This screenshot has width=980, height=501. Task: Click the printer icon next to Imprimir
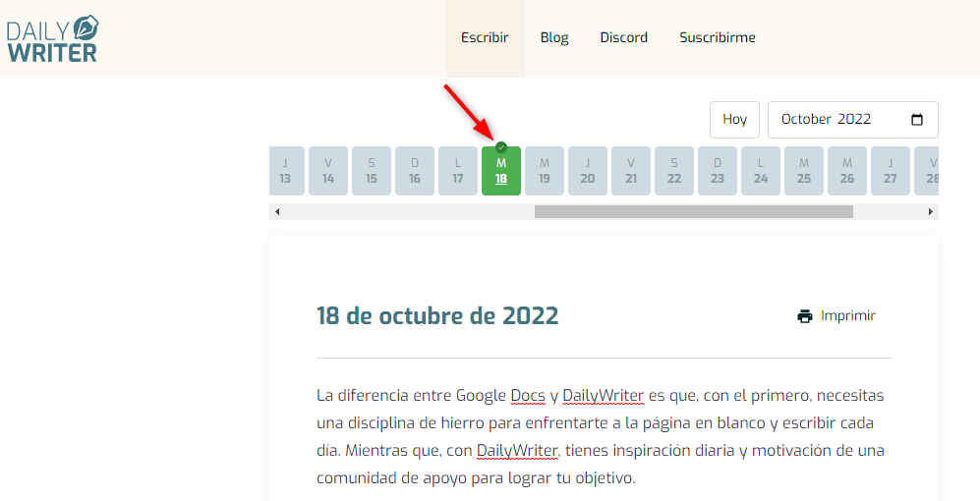[805, 316]
